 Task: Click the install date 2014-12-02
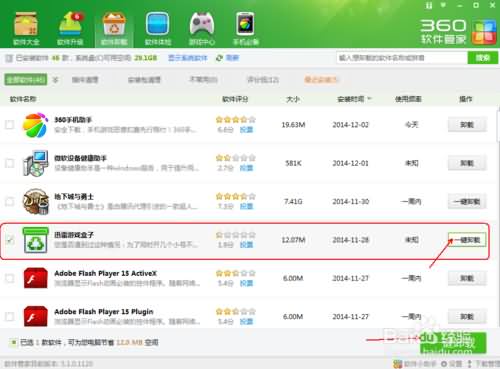350,125
